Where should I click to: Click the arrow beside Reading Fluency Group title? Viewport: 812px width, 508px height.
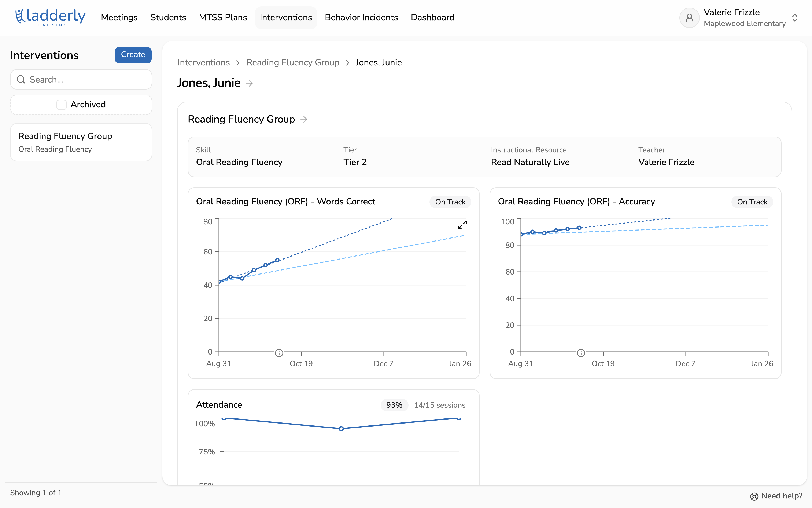(304, 119)
